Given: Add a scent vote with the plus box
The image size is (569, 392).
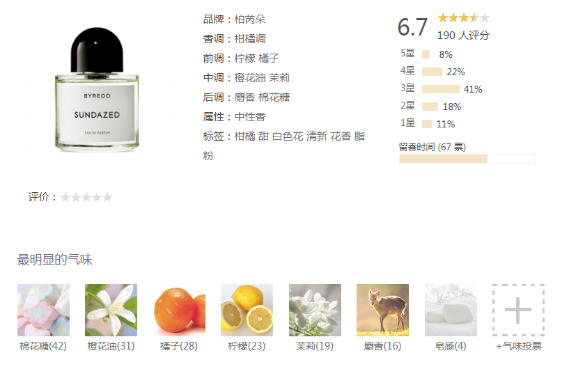Looking at the screenshot, I should point(518,310).
